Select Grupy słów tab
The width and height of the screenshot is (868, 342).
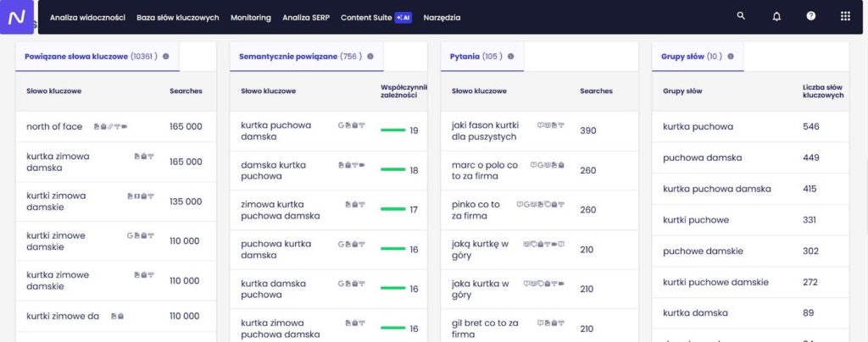[x=698, y=57]
